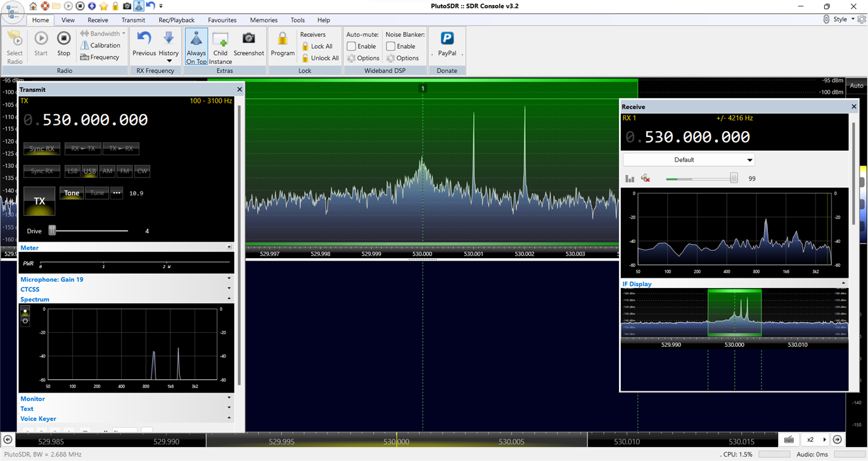This screenshot has height=461, width=868.
Task: Click the TX ► RX copy button
Action: coord(121,149)
